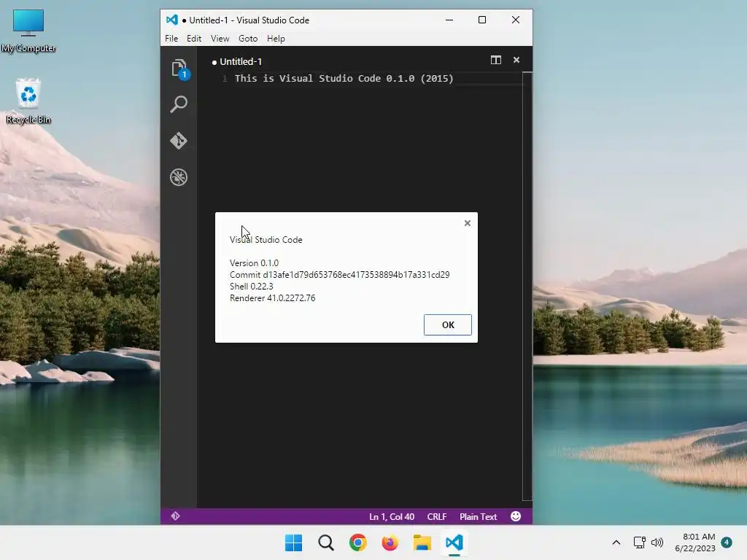747x560 pixels.
Task: Open the Windows Start menu
Action: point(293,542)
